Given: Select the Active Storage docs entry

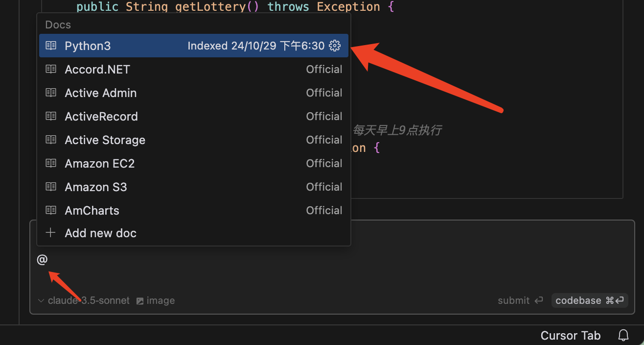Looking at the screenshot, I should [105, 140].
